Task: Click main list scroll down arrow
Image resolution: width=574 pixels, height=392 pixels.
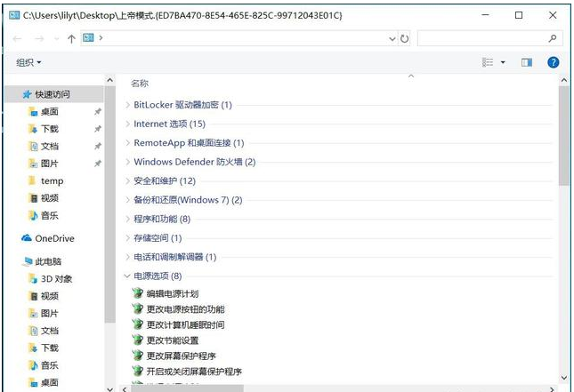Action: [563, 378]
